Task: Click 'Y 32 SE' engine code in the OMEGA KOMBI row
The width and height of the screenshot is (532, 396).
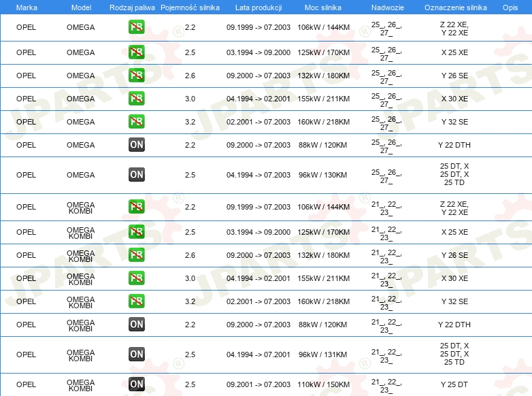Action: [x=454, y=301]
